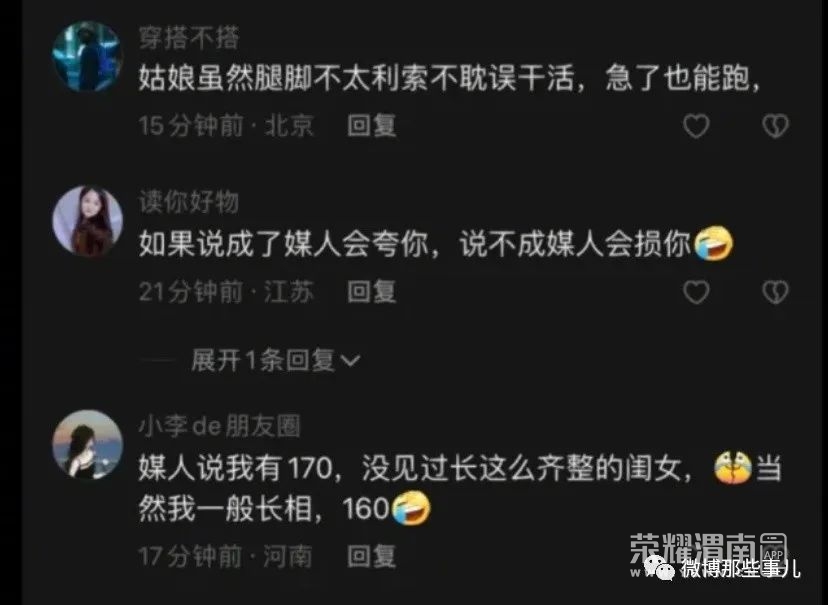Select the comment text about 腿脚不太利索
The width and height of the screenshot is (828, 605).
[x=450, y=79]
